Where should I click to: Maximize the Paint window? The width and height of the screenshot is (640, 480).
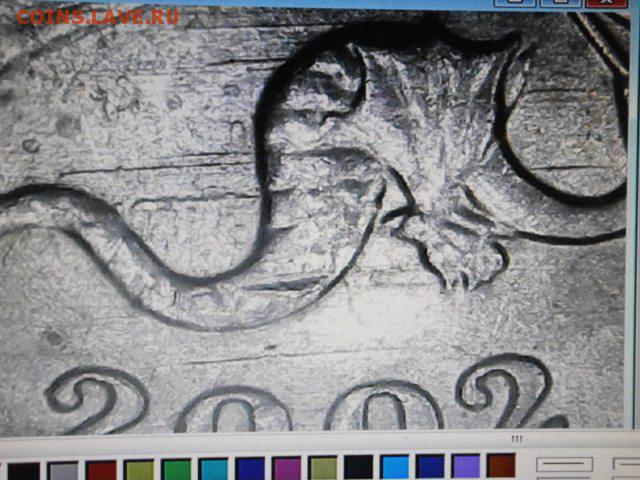(561, 3)
